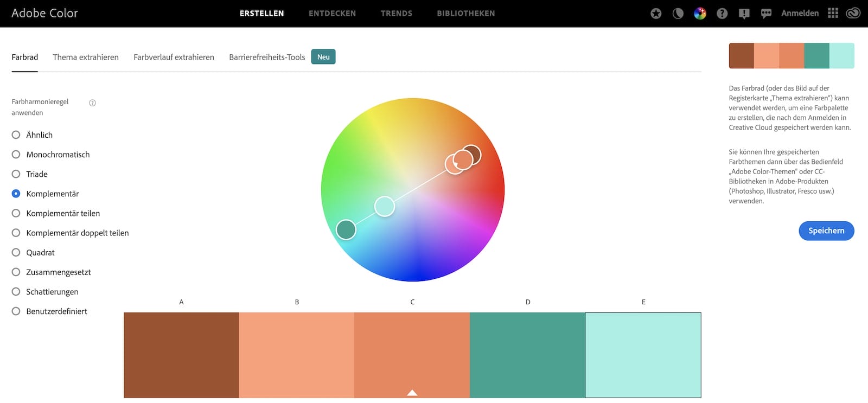Choose the Schattierungen harmony rule
This screenshot has height=403, width=868.
(16, 292)
